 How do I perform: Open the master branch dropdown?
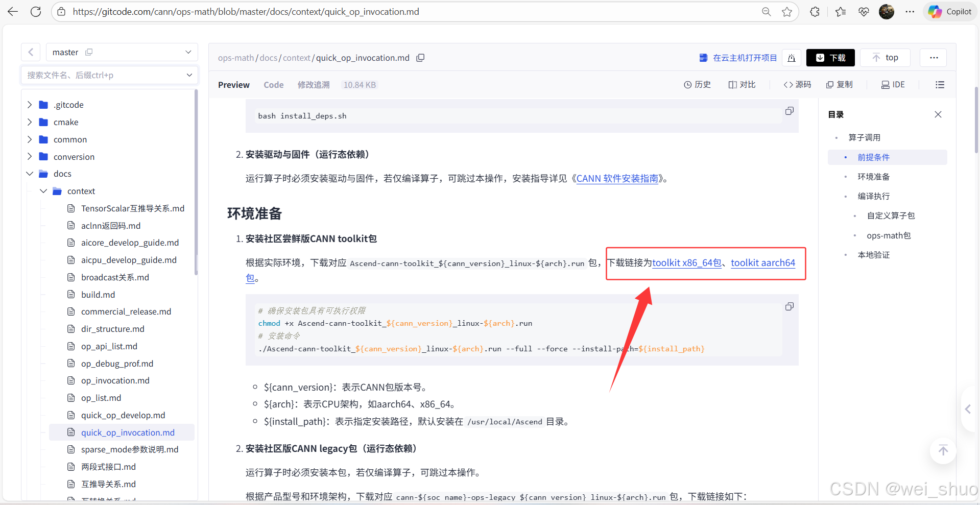click(188, 52)
